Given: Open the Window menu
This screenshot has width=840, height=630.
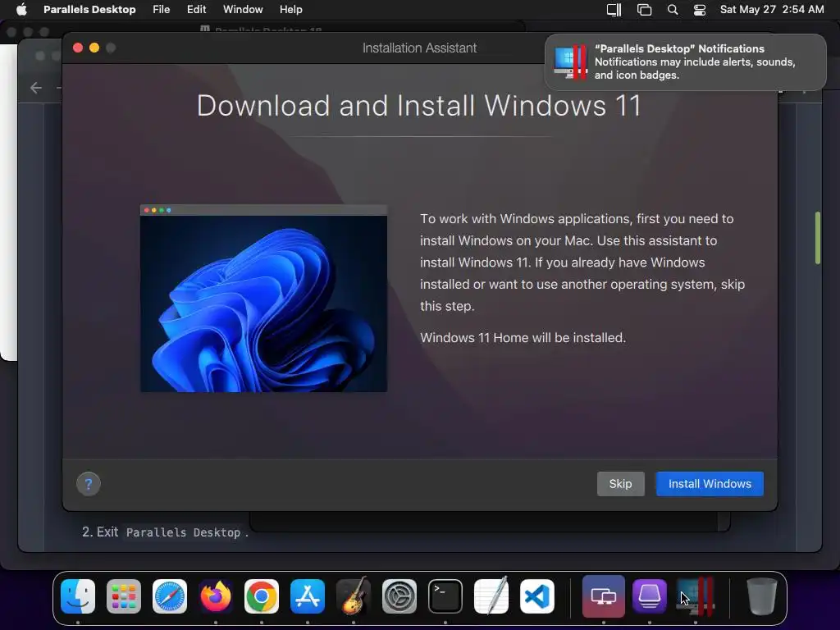Looking at the screenshot, I should pyautogui.click(x=243, y=9).
